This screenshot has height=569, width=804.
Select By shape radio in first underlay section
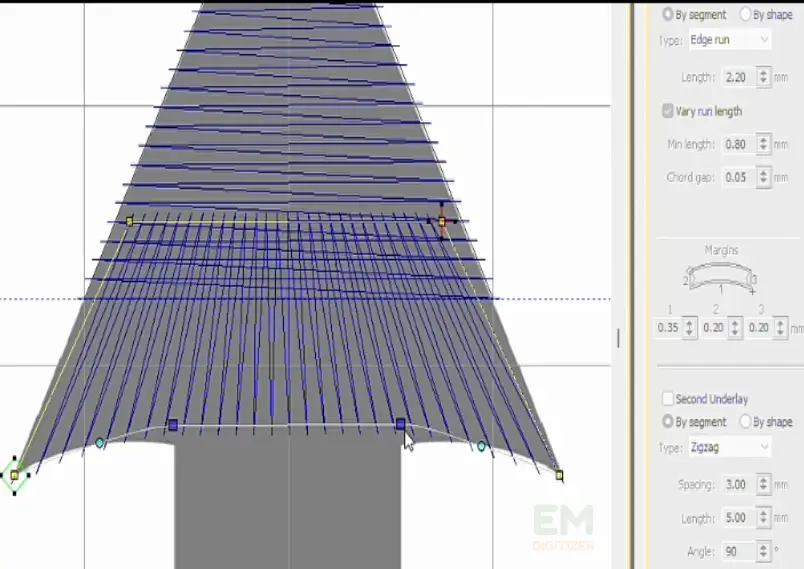(x=745, y=14)
